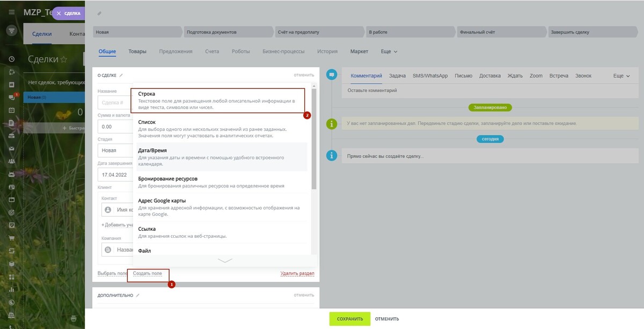Open the Стадия dropdown showing Новая
This screenshot has height=329, width=644.
115,151
